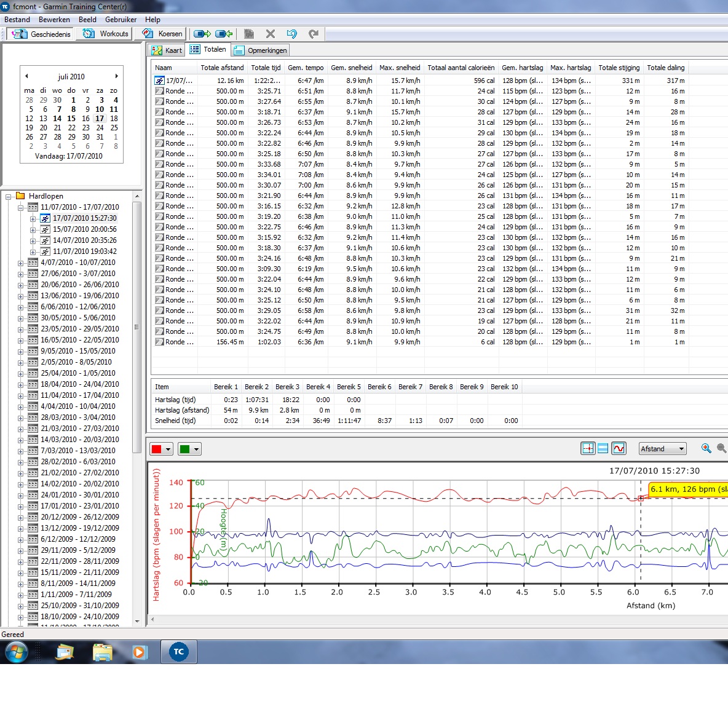The image size is (728, 728).
Task: Expand week 6/06/2010 - 12/06/2010
Action: pos(20,307)
